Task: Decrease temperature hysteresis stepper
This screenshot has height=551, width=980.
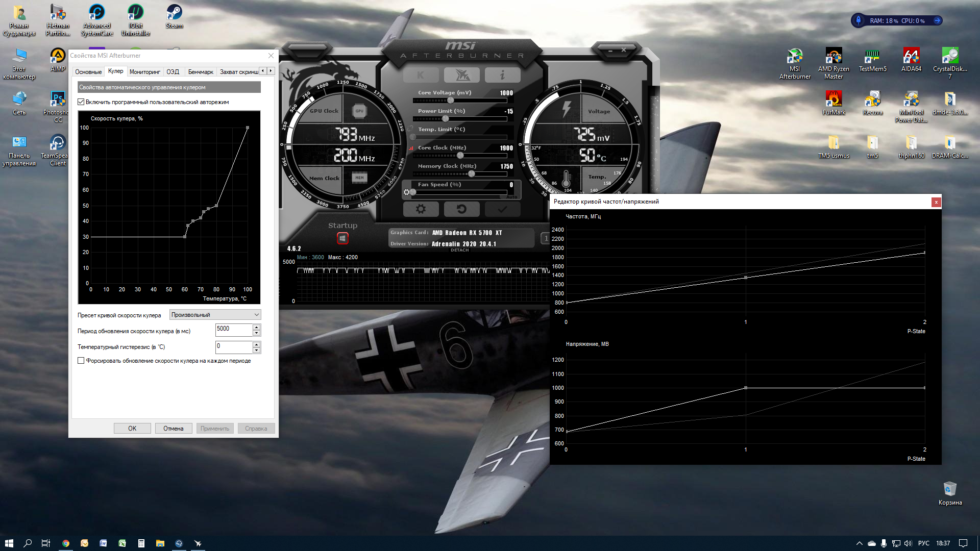Action: [256, 350]
